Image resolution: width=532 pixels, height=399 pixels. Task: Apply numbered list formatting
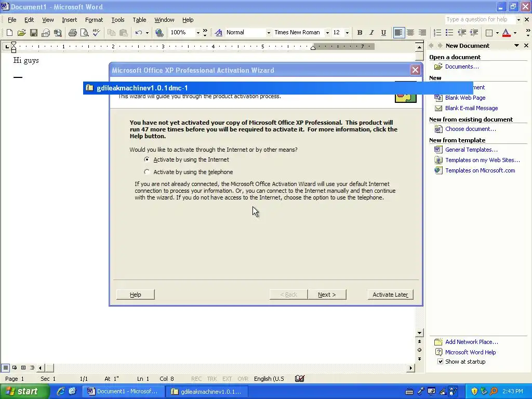pos(437,33)
